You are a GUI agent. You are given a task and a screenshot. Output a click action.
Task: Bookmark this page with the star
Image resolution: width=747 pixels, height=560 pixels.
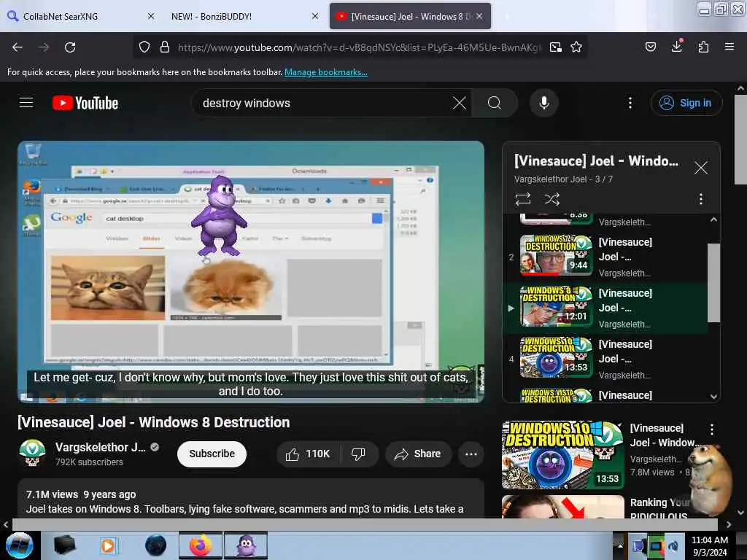[x=576, y=47]
